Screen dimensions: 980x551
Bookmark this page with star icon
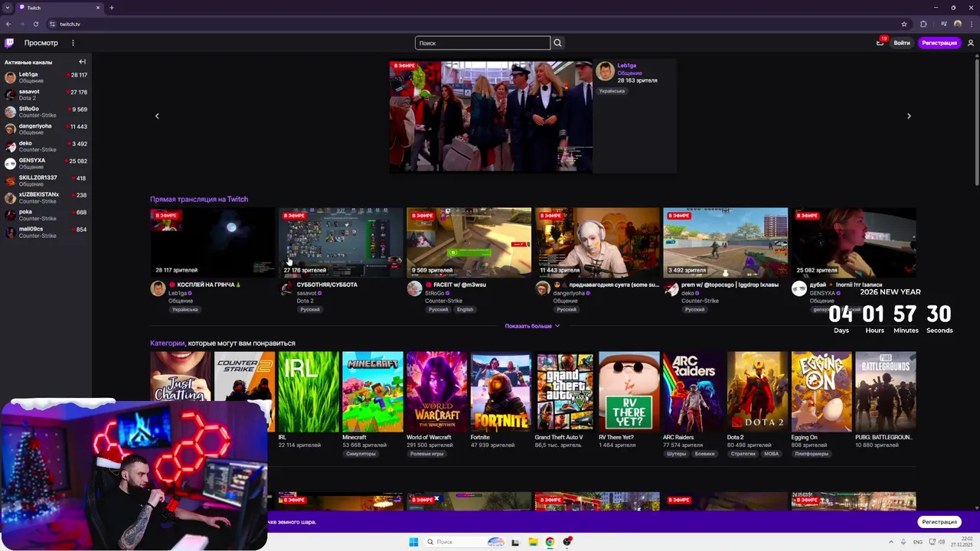(904, 24)
